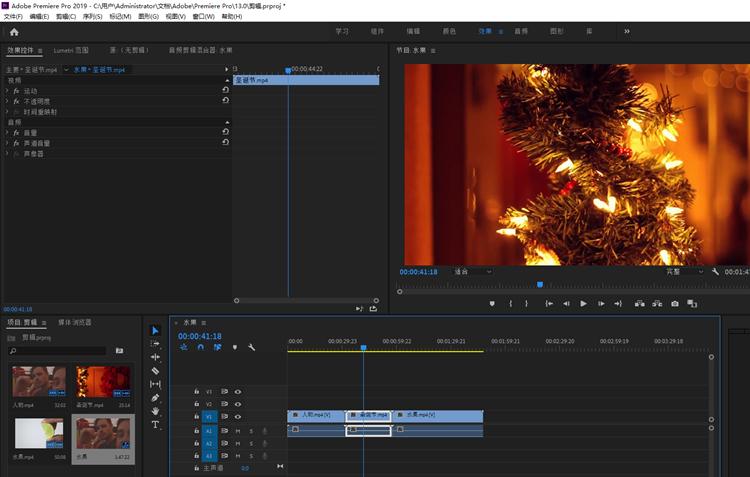
Task: Switch to the 颜色 workspace tab
Action: pyautogui.click(x=449, y=31)
